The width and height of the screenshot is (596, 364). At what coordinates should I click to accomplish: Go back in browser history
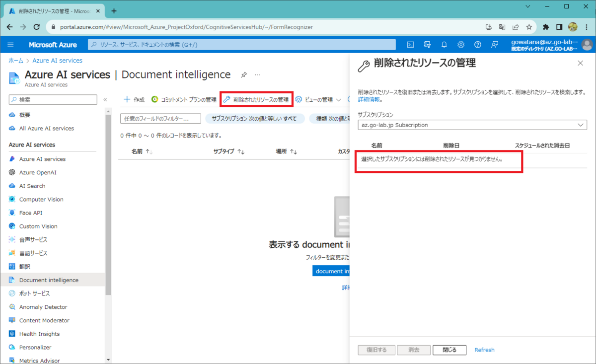(x=10, y=27)
